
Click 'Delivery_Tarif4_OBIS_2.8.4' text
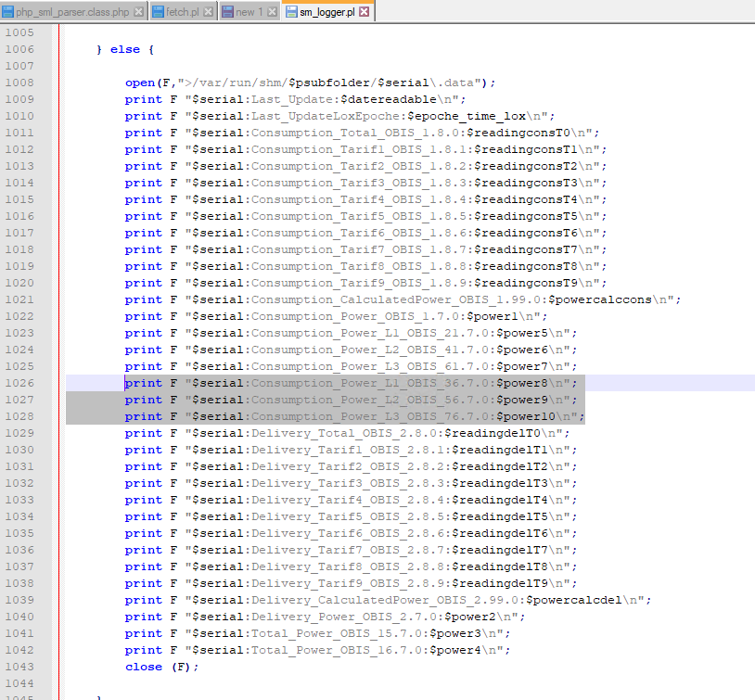[x=348, y=501]
